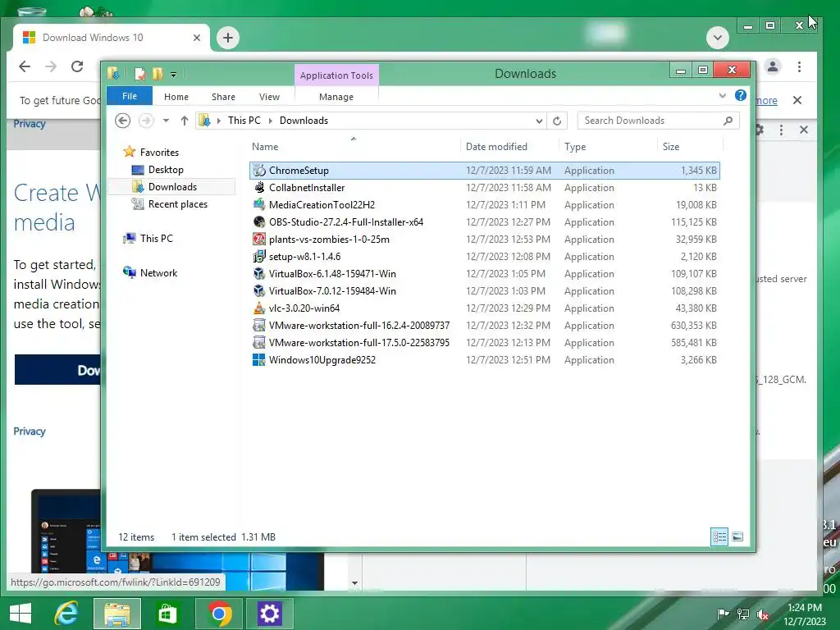This screenshot has width=840, height=630.
Task: Open the View ribbon tab
Action: click(269, 97)
